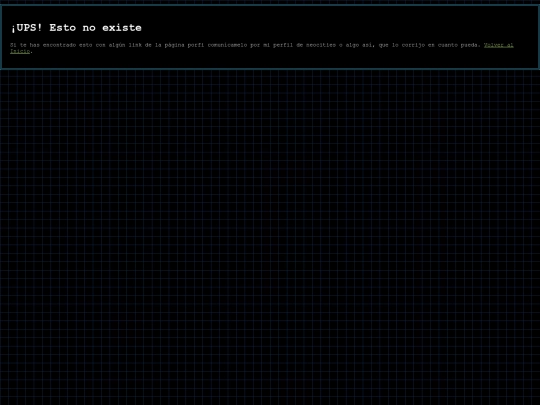This screenshot has width=540, height=405.
Task: Click the paragraph starting 'Si te has encontrado esto'
Action: click(x=262, y=48)
